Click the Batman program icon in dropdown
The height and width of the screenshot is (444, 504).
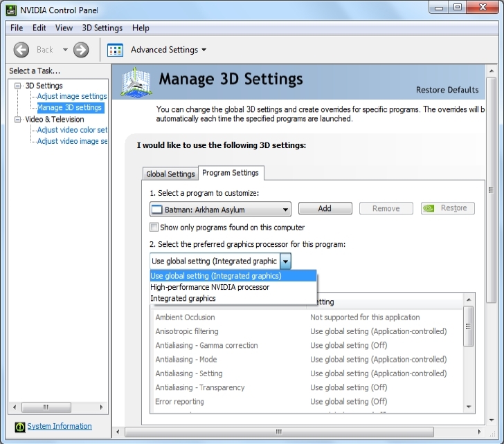point(156,210)
